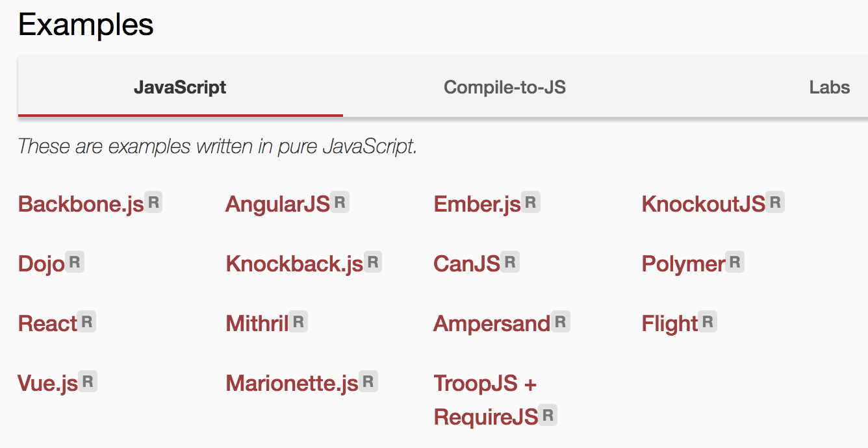This screenshot has height=448, width=868.
Task: Click the R badge next to KnockoutJS
Action: [775, 202]
